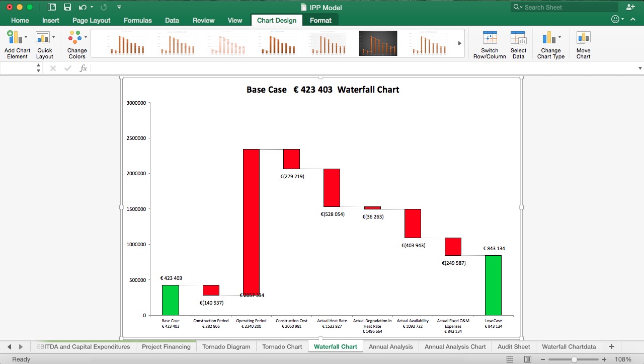Open the Tornado Diagram sheet
This screenshot has height=364, width=644.
pyautogui.click(x=225, y=346)
